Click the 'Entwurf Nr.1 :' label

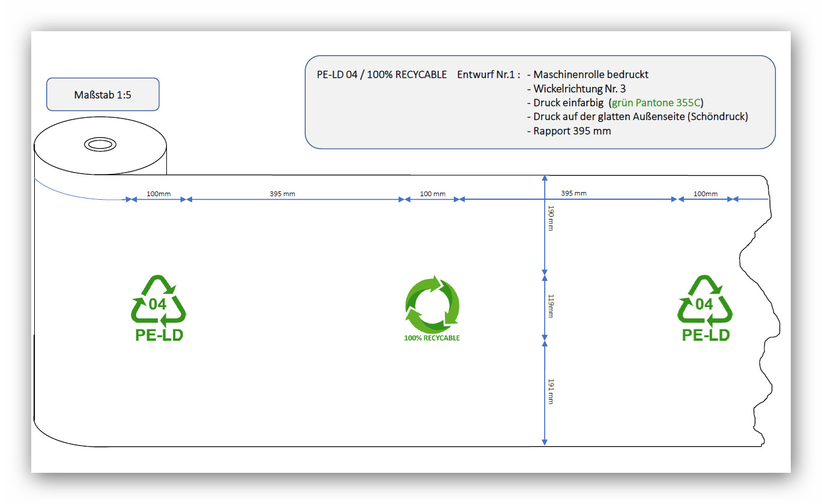(x=488, y=74)
